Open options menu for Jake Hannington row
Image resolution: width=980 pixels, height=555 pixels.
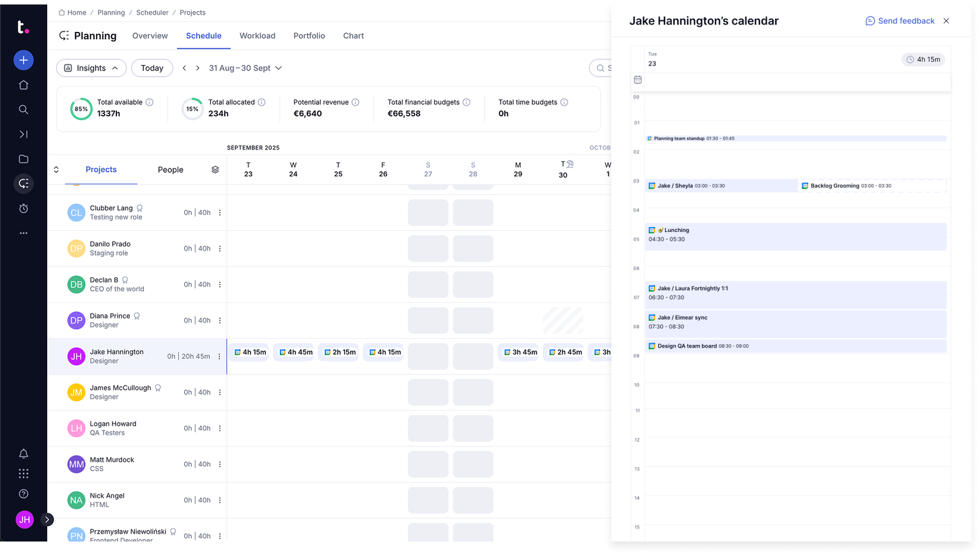pyautogui.click(x=219, y=357)
